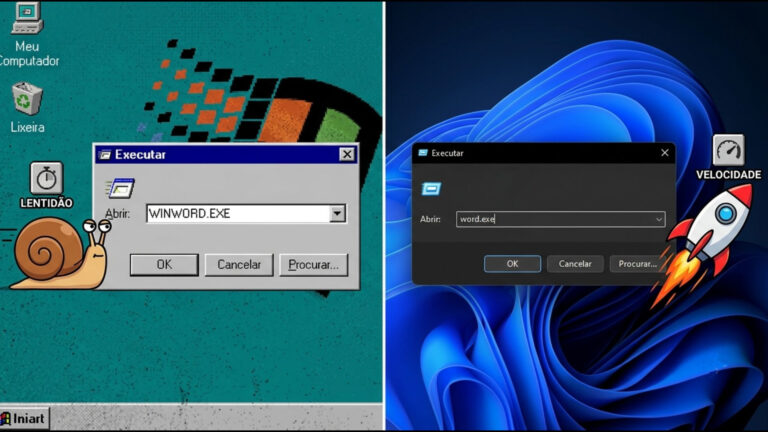
Task: Click the rocket illustration
Action: click(x=703, y=245)
